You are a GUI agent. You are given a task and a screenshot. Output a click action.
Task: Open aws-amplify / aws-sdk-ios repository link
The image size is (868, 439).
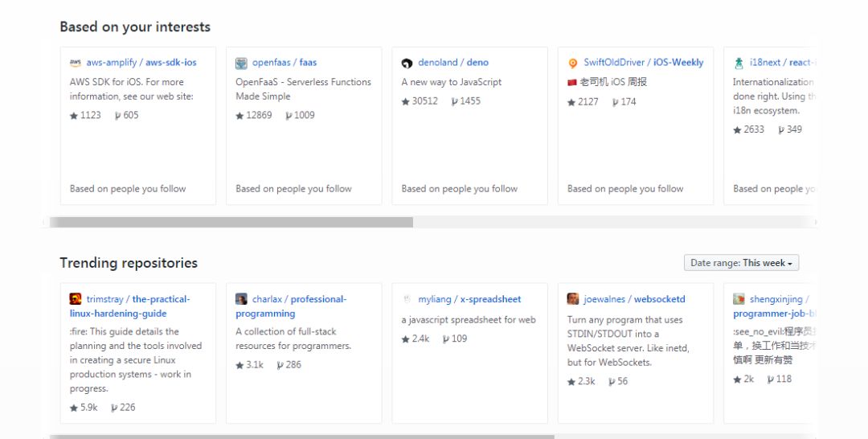(141, 63)
